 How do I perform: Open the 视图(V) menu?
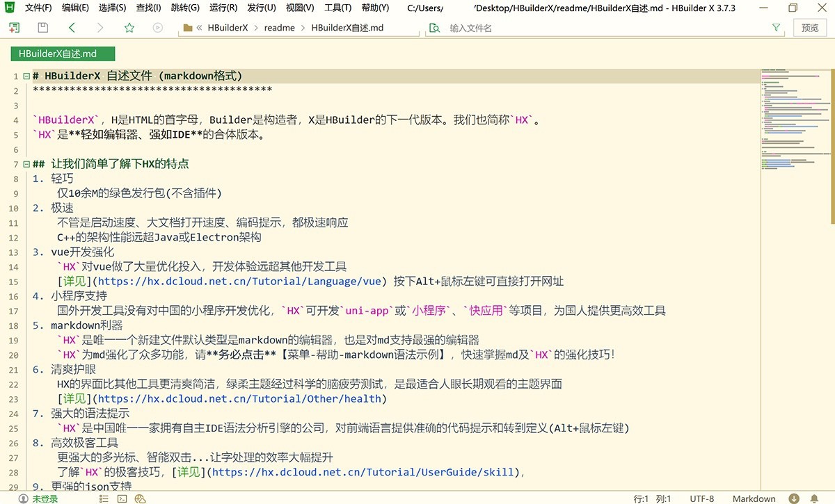pyautogui.click(x=299, y=8)
